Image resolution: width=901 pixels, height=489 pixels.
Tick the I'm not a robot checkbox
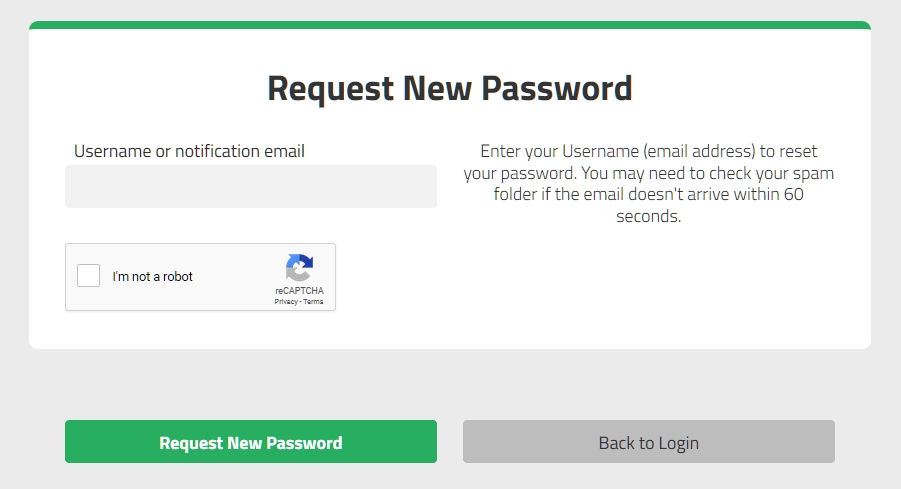[x=88, y=276]
